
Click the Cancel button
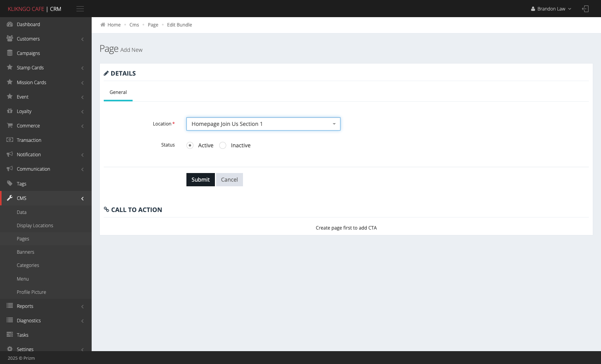pyautogui.click(x=229, y=180)
